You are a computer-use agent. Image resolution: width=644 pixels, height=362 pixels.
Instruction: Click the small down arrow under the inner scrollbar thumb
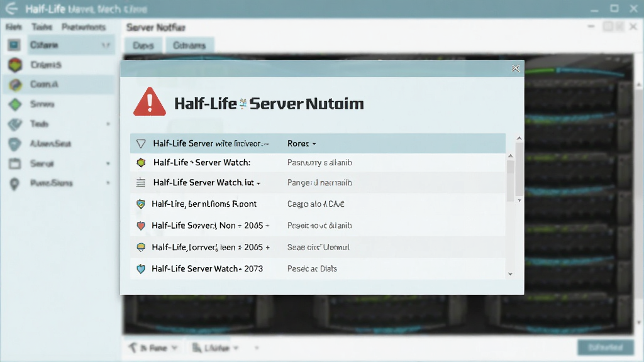click(x=519, y=200)
